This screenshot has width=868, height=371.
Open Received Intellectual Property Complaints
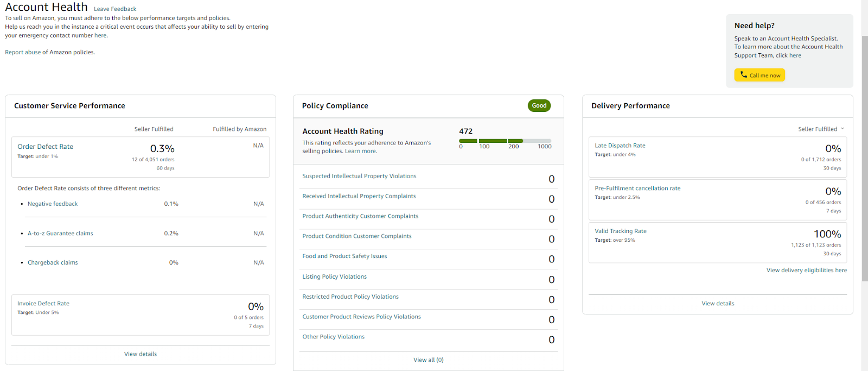pos(359,196)
